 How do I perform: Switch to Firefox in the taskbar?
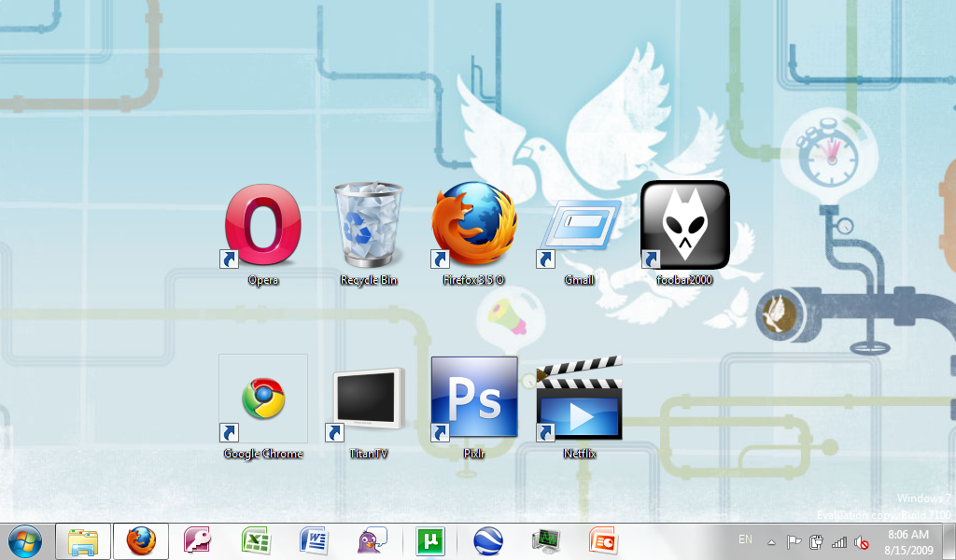141,541
